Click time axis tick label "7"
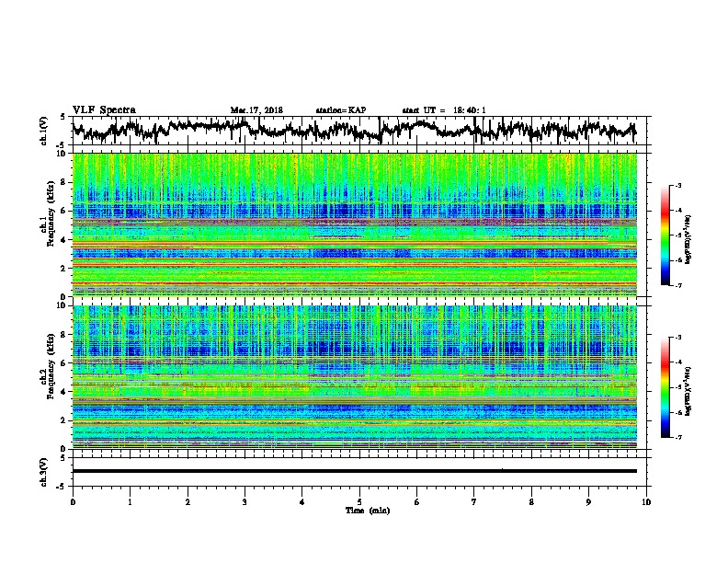The height and width of the screenshot is (563, 728). click(x=474, y=502)
